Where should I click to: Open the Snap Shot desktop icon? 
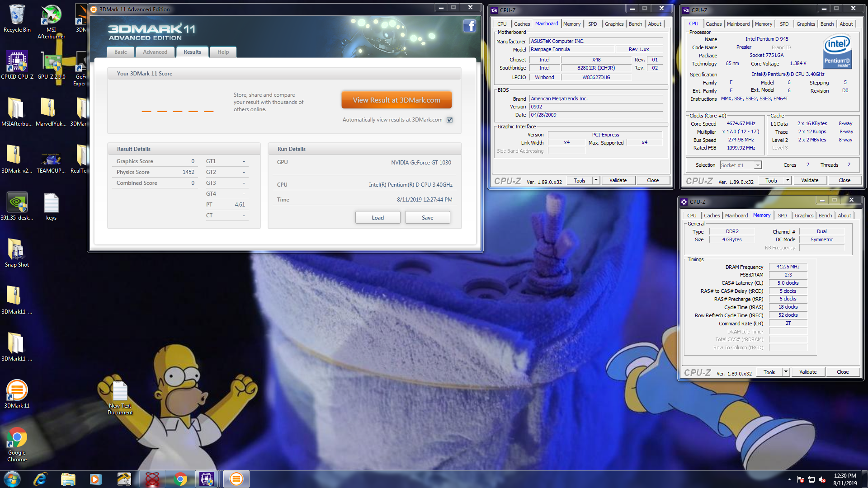[17, 253]
